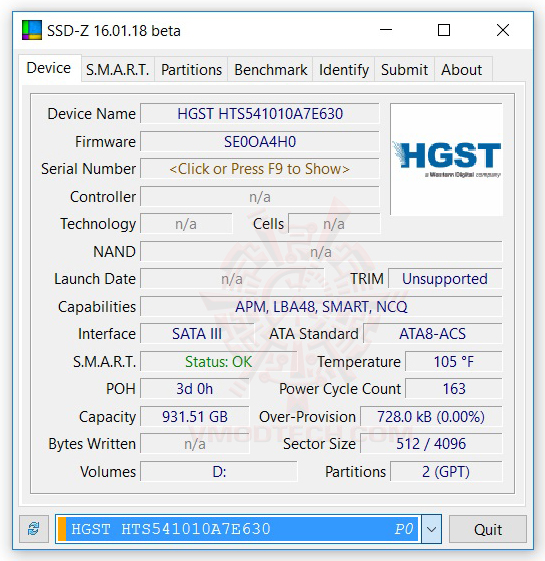Image resolution: width=545 pixels, height=561 pixels.
Task: Go to the Benchmark tab
Action: click(271, 69)
